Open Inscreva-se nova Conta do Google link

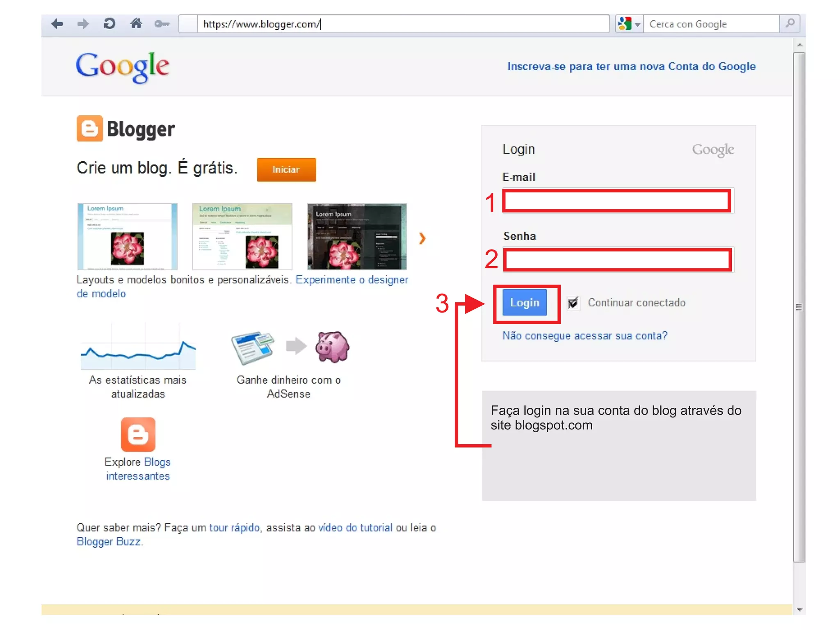pos(631,66)
